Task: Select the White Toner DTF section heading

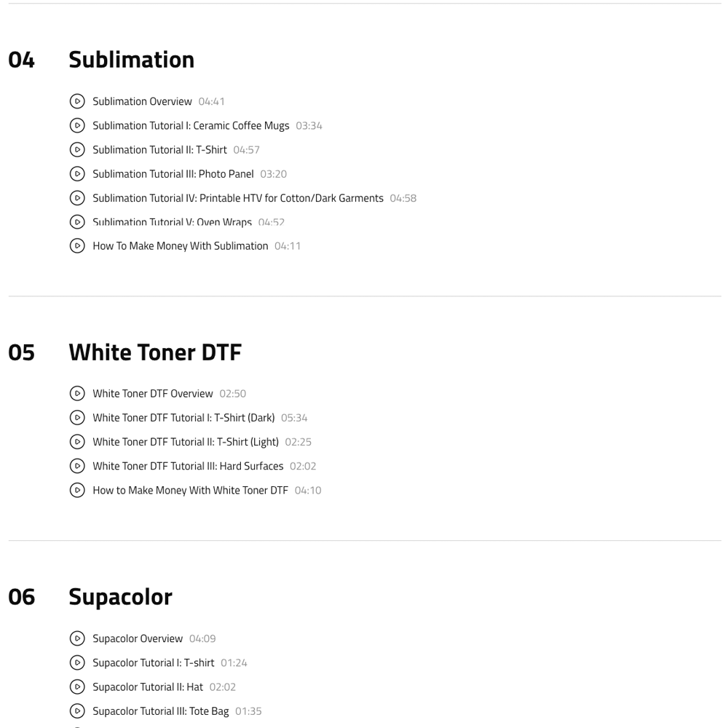Action: point(154,352)
